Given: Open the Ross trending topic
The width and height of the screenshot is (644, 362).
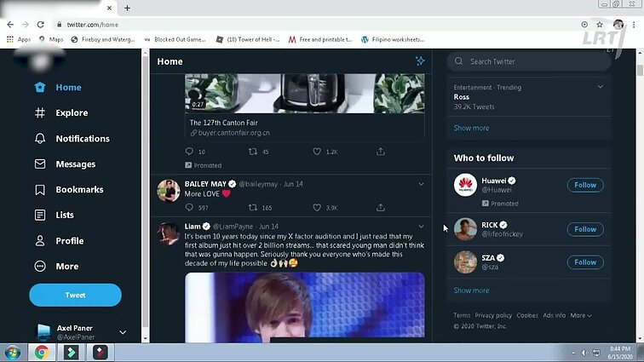Looking at the screenshot, I should (529, 97).
